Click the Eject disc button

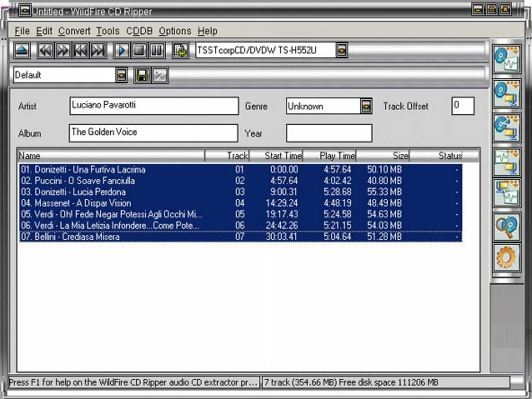pos(22,51)
